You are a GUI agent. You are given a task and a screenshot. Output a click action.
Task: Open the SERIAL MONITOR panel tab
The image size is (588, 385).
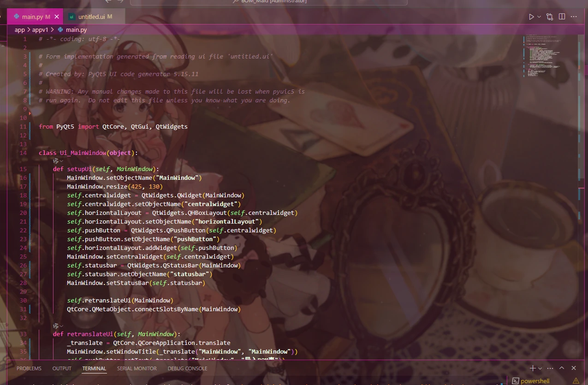[137, 368]
